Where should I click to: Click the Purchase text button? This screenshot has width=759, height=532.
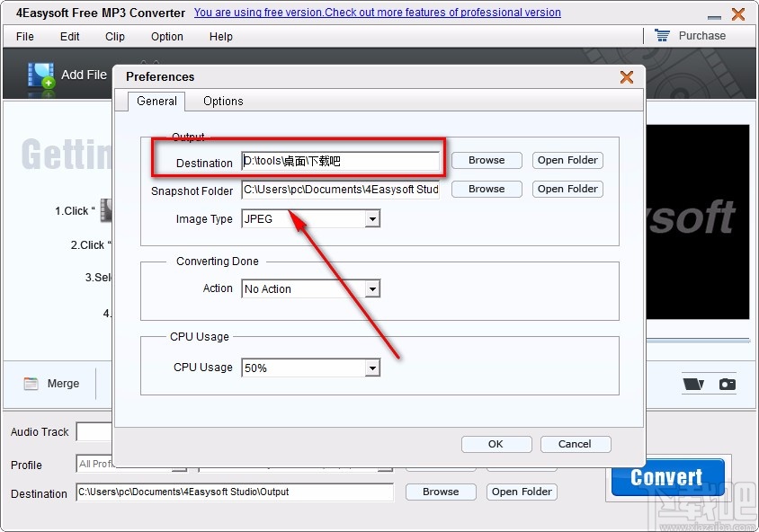point(701,36)
